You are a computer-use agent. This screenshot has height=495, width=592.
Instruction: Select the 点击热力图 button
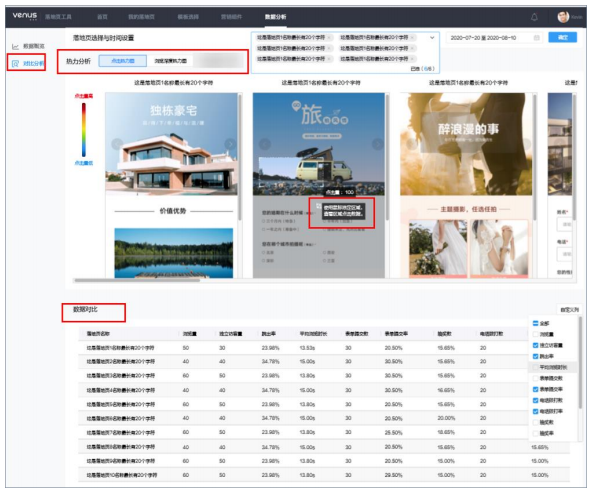123,61
